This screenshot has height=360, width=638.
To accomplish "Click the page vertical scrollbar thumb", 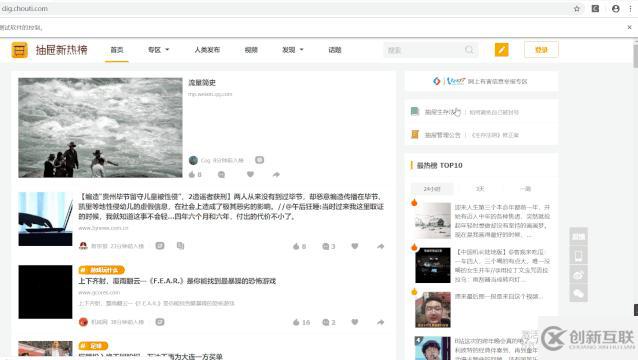I will pyautogui.click(x=635, y=55).
